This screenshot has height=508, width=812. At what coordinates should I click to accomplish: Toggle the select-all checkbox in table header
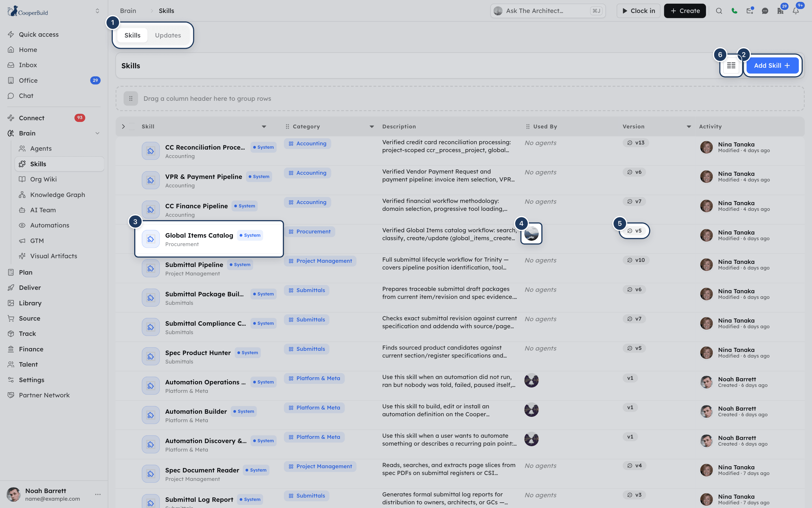pyautogui.click(x=132, y=127)
